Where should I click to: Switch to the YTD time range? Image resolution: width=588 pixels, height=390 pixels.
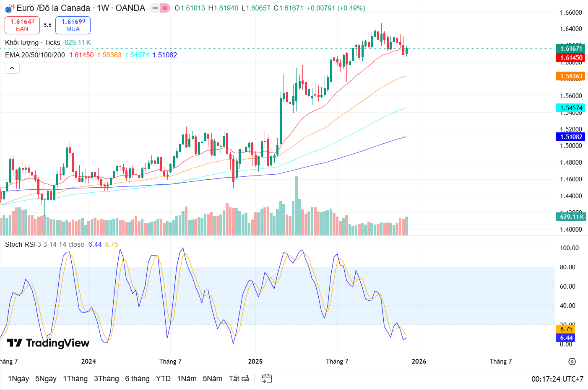tap(163, 379)
